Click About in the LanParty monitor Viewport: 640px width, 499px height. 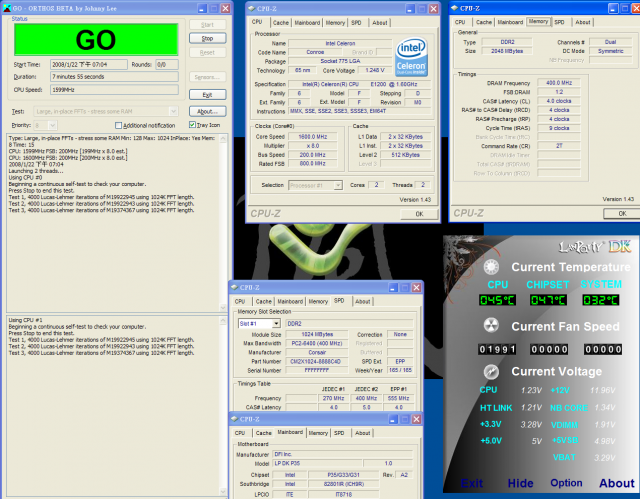pos(617,483)
